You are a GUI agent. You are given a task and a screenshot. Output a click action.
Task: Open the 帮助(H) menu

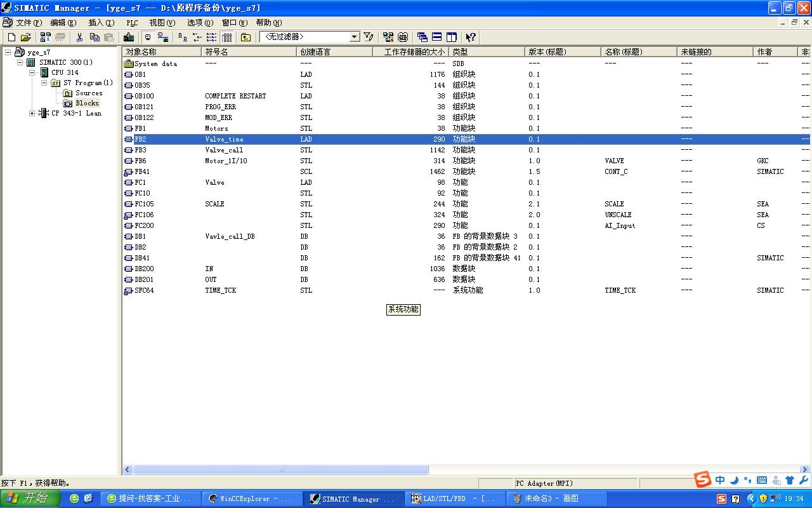(269, 23)
